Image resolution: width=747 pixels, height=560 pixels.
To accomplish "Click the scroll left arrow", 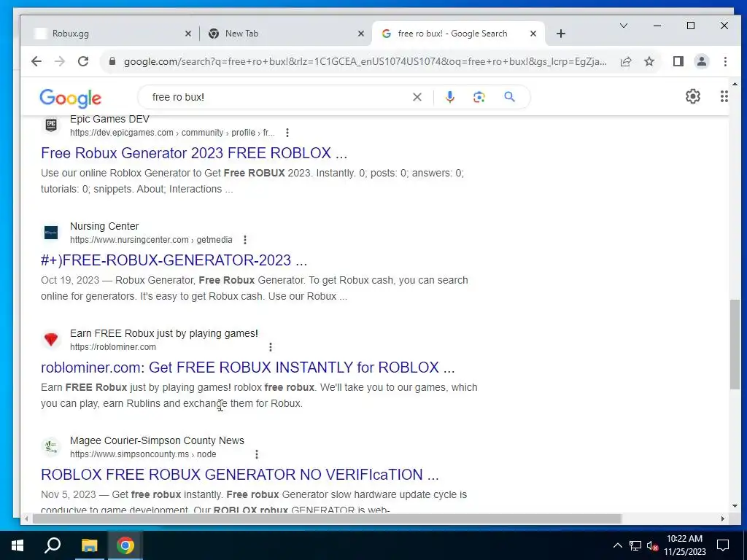I will [26, 518].
